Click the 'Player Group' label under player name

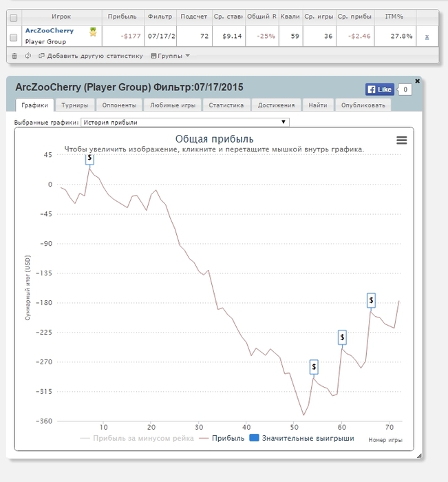coord(45,41)
